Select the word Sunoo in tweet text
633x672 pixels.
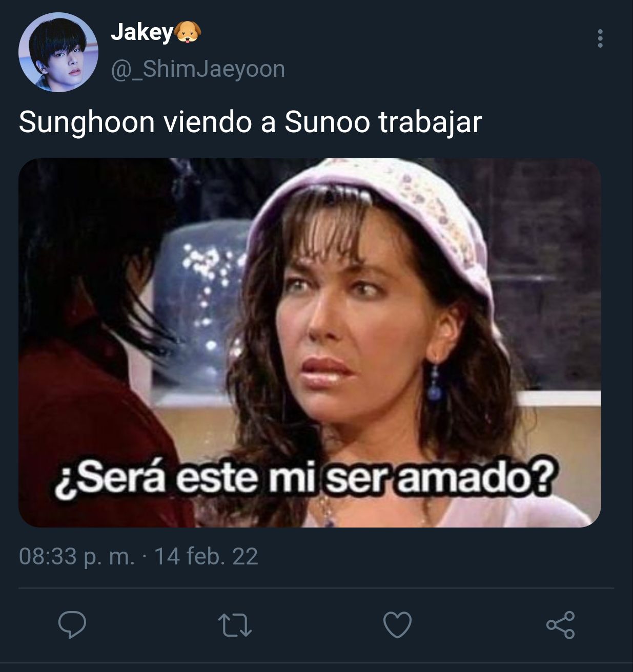click(x=327, y=122)
